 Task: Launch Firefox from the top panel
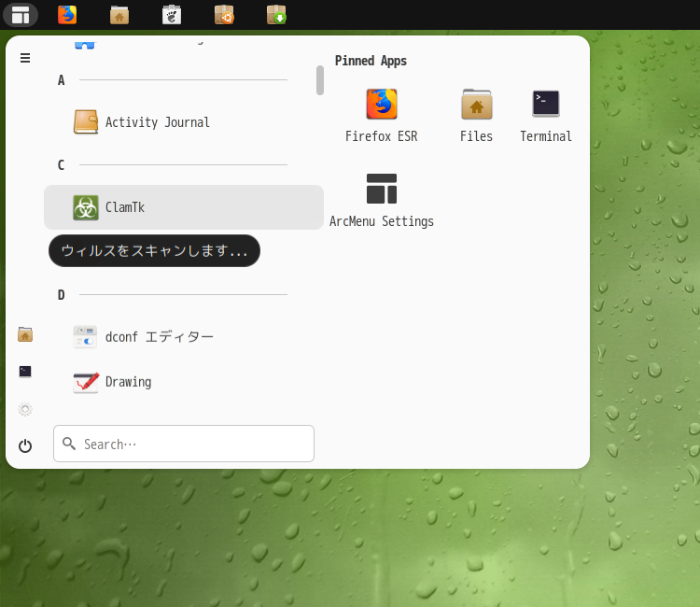point(67,15)
